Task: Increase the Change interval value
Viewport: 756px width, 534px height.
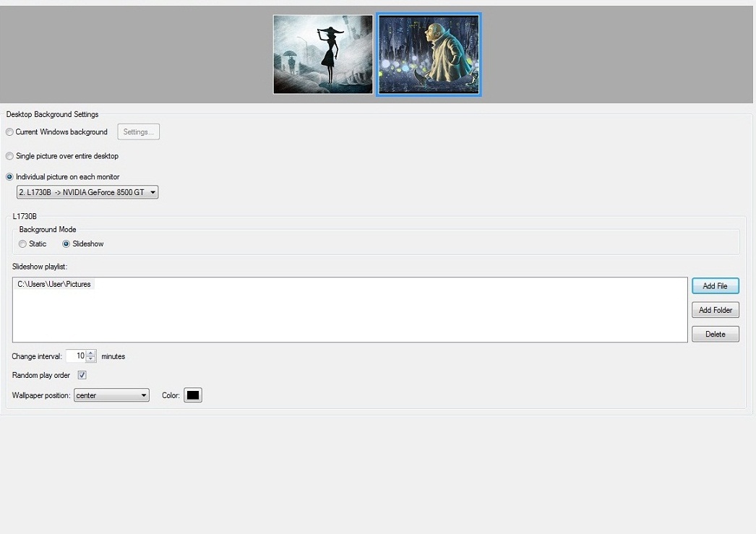Action: 90,353
